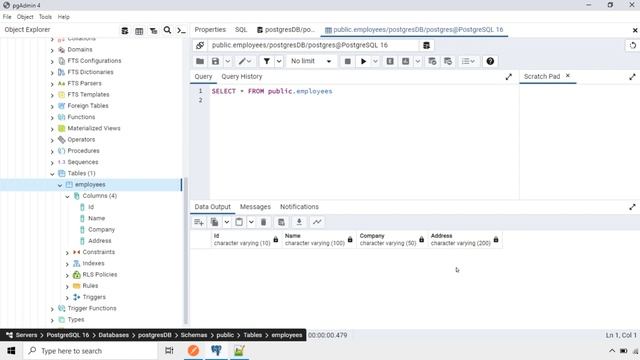Open Search Objects magnifier icon
This screenshot has height=360, width=640.
coord(167,30)
